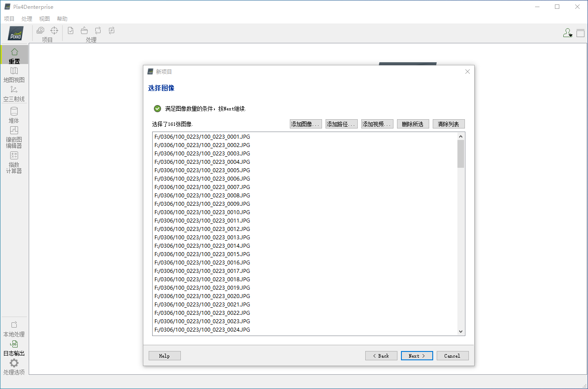Click the rematch and optimize plus icon
The image size is (588, 389).
tap(112, 30)
